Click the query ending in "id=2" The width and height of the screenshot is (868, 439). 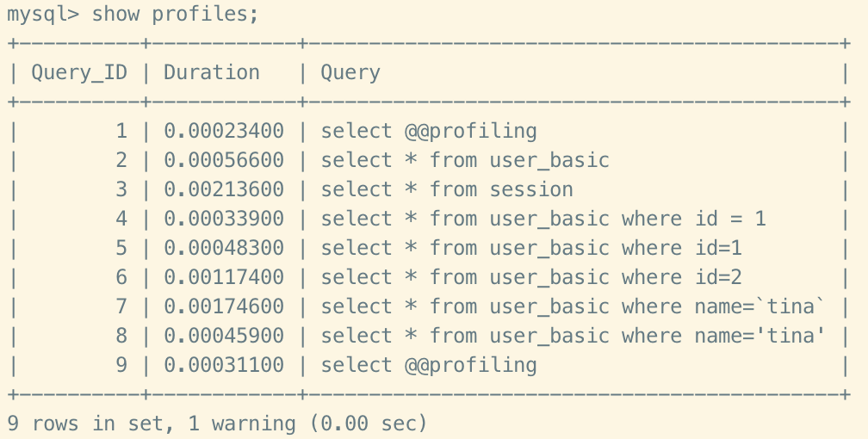coord(530,278)
